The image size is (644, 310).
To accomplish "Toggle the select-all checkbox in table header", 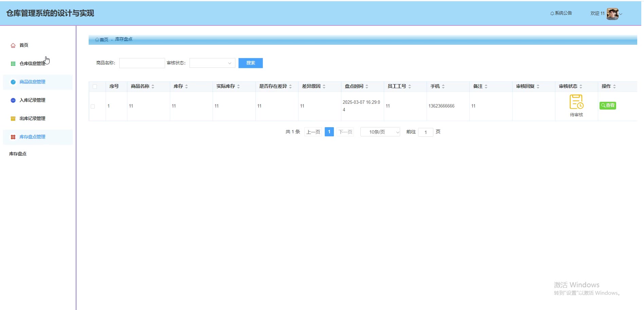I will (x=95, y=87).
